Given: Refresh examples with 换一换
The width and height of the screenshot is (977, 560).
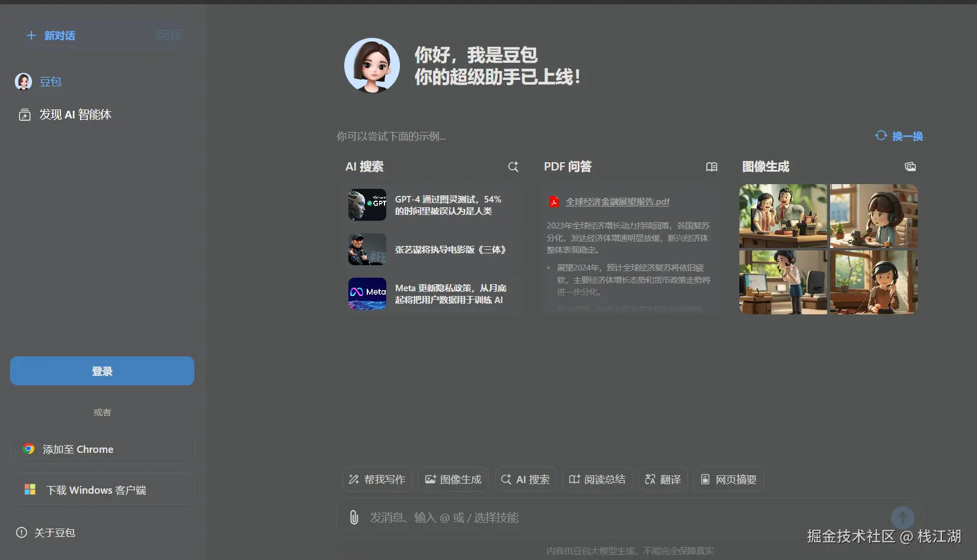Looking at the screenshot, I should coord(899,136).
